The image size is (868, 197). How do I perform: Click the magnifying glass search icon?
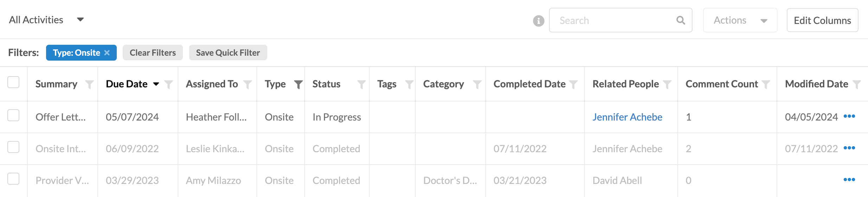(x=681, y=20)
